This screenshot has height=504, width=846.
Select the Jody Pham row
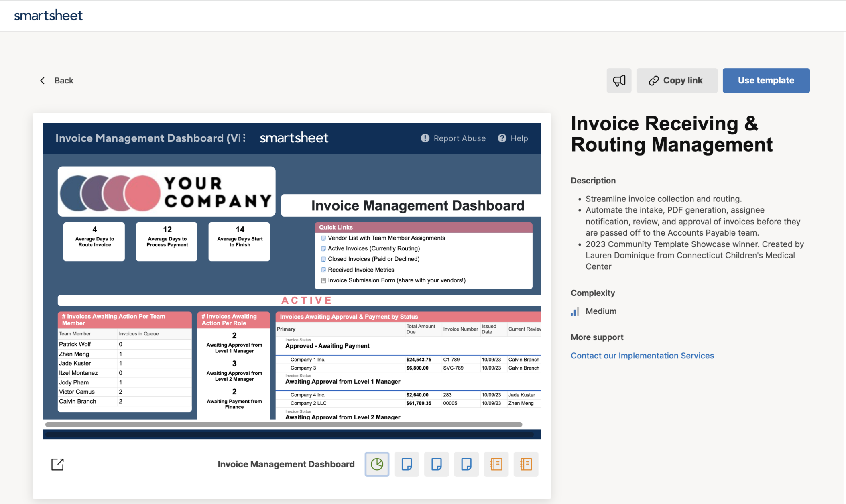(125, 382)
